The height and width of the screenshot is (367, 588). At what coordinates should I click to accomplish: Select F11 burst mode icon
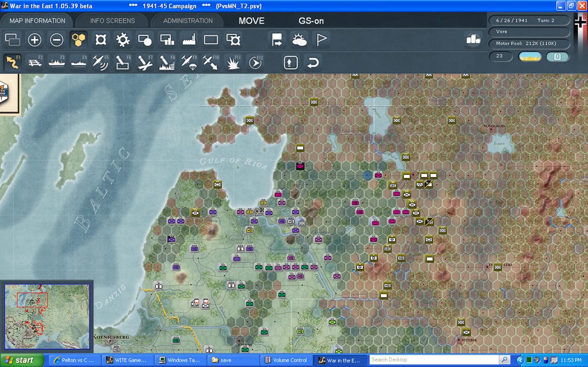[233, 62]
